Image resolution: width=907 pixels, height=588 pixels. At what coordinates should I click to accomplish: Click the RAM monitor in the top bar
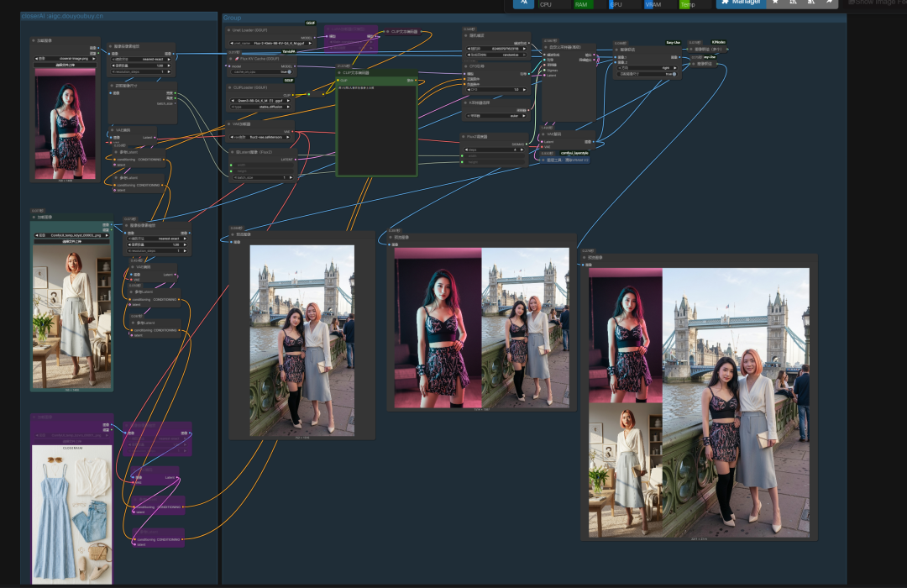click(589, 4)
